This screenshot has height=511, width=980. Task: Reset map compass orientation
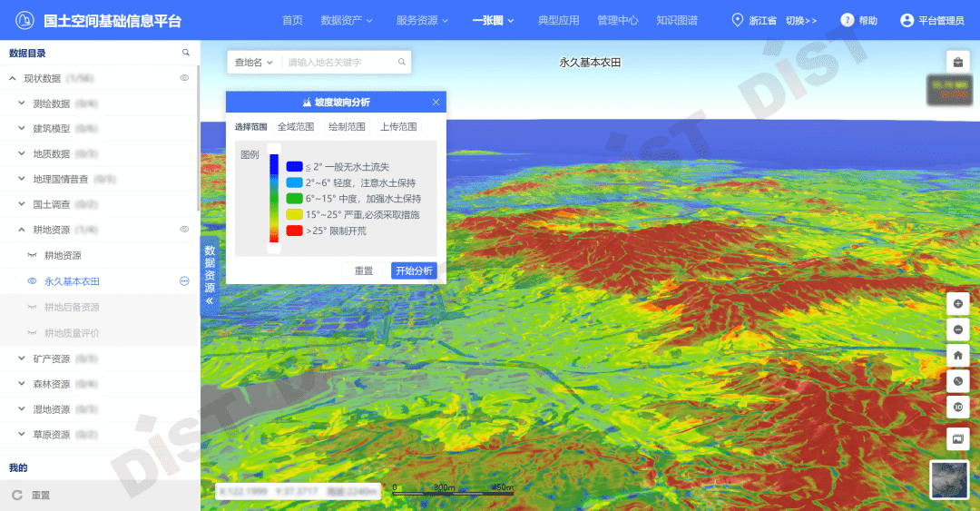[957, 381]
